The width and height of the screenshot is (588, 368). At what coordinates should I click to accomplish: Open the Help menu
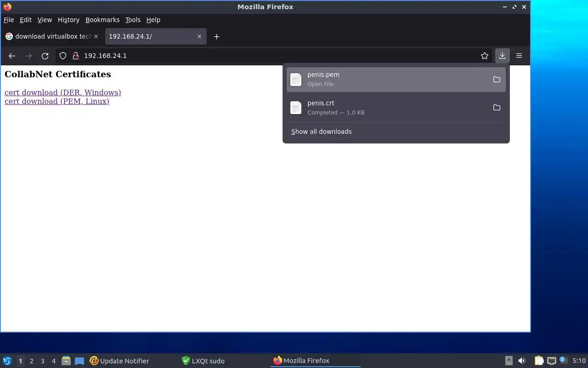pos(153,20)
